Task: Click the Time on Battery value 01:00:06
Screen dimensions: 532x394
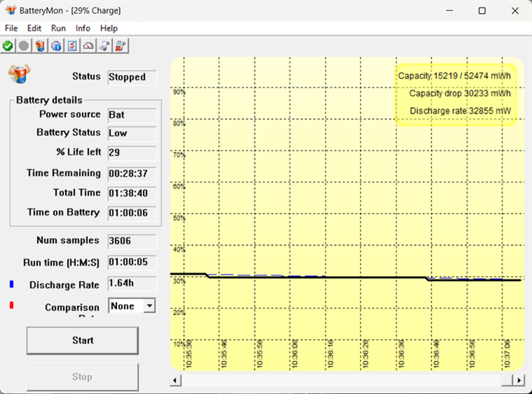Action: (132, 213)
